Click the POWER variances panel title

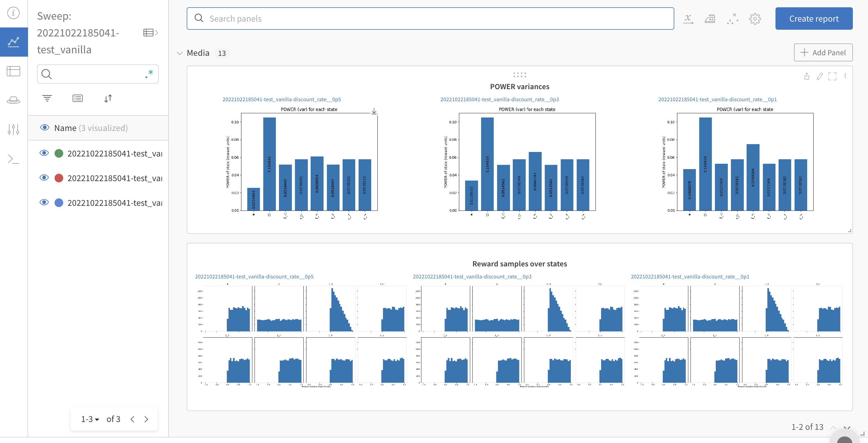click(520, 87)
